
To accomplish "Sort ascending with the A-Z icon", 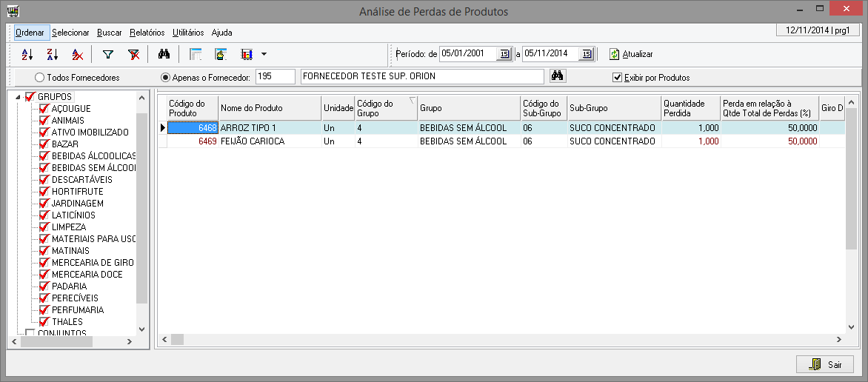I will tap(27, 54).
